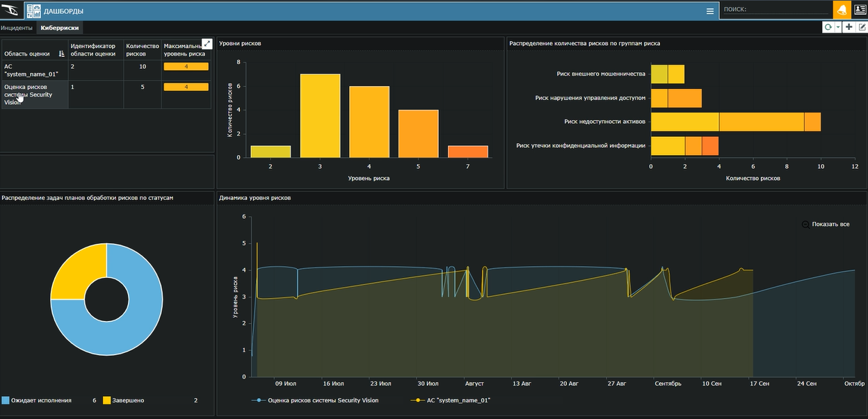Image resolution: width=868 pixels, height=419 pixels.
Task: Edit the dashboard with pencil icon
Action: click(x=862, y=28)
